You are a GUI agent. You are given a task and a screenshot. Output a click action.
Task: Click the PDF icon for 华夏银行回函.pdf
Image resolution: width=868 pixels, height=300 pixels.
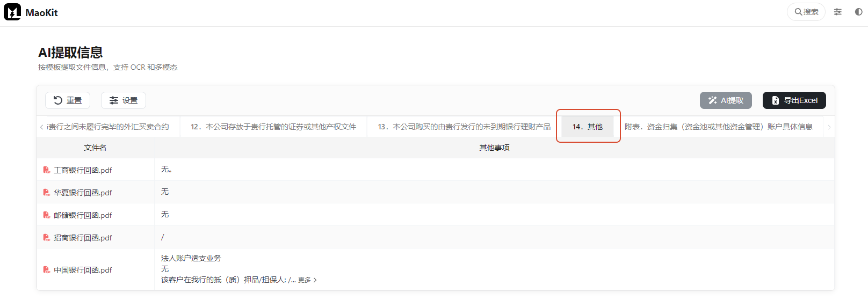coord(47,193)
